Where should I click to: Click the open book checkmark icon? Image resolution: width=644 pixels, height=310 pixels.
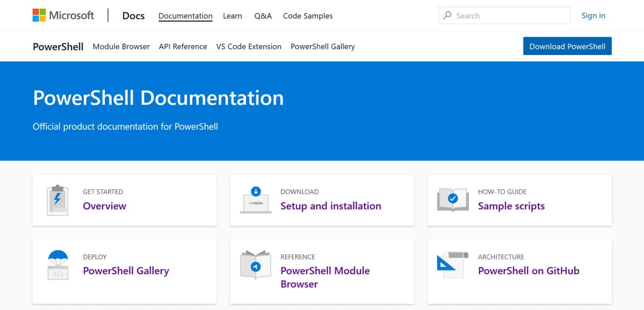click(x=453, y=199)
